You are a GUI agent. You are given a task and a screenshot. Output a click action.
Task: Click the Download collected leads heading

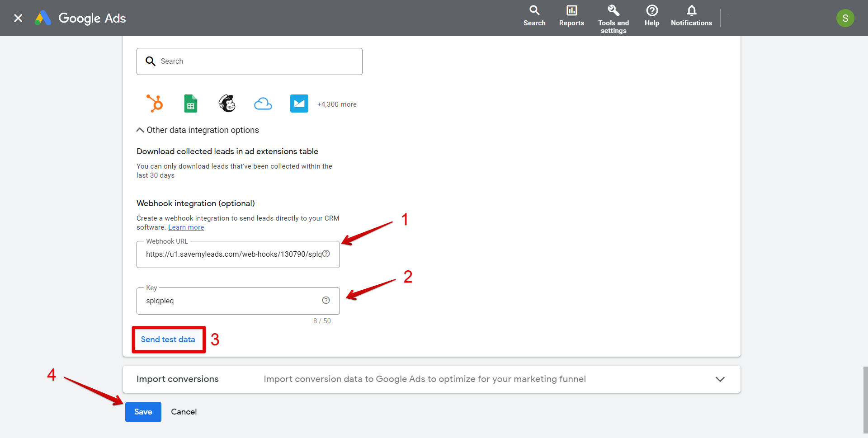click(x=227, y=151)
